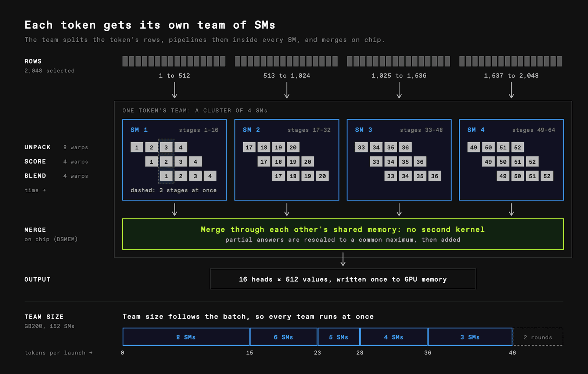The width and height of the screenshot is (588, 374).
Task: Click the "2,048 selected" text
Action: click(50, 71)
